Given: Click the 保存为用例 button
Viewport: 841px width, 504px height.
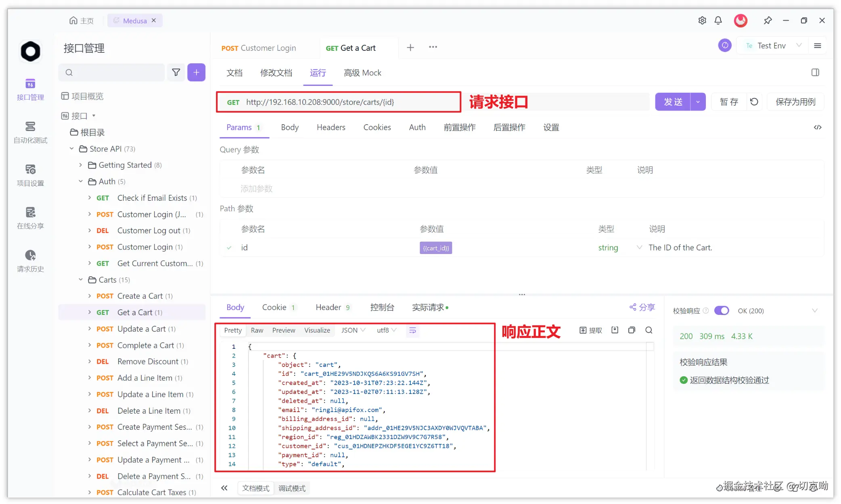Looking at the screenshot, I should click(x=795, y=102).
